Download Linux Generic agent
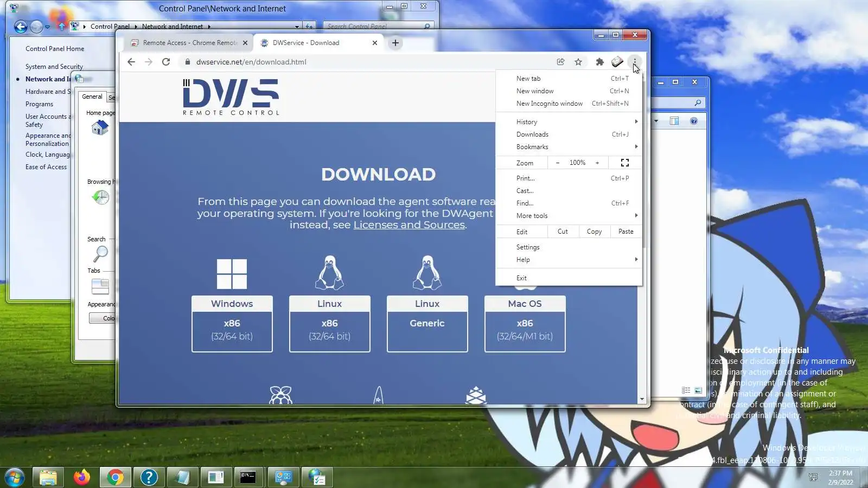Viewport: 868px width, 488px height. click(x=427, y=324)
